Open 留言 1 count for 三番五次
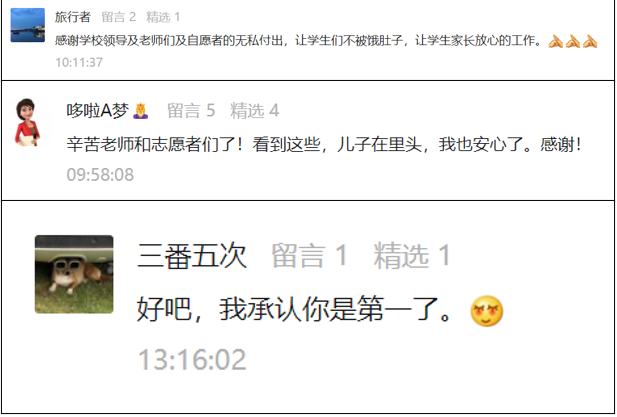The width and height of the screenshot is (617, 417). coord(309,256)
